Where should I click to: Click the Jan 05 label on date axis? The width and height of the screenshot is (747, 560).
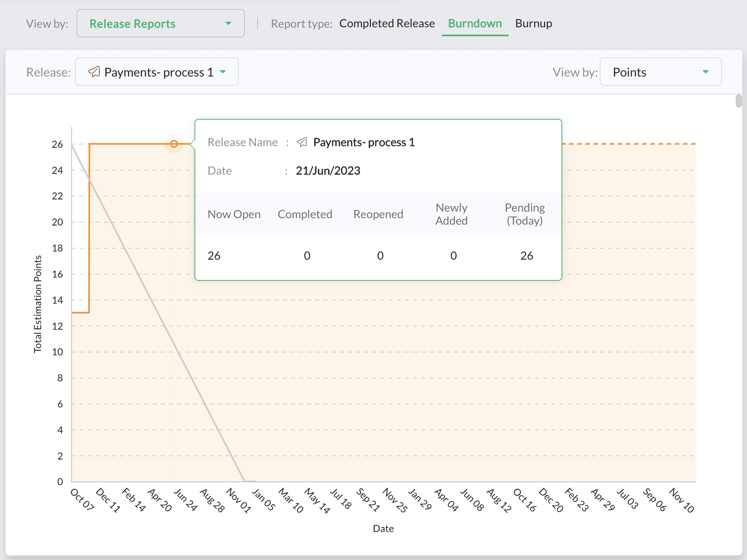tap(263, 500)
